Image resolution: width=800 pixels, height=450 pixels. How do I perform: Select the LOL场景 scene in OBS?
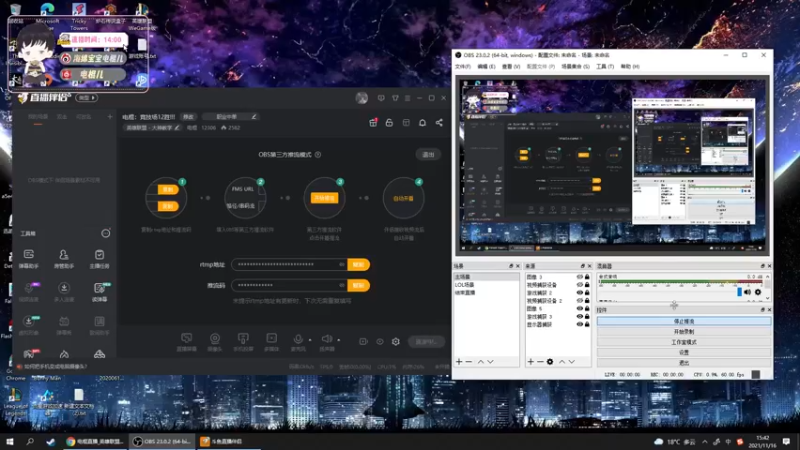pyautogui.click(x=486, y=285)
